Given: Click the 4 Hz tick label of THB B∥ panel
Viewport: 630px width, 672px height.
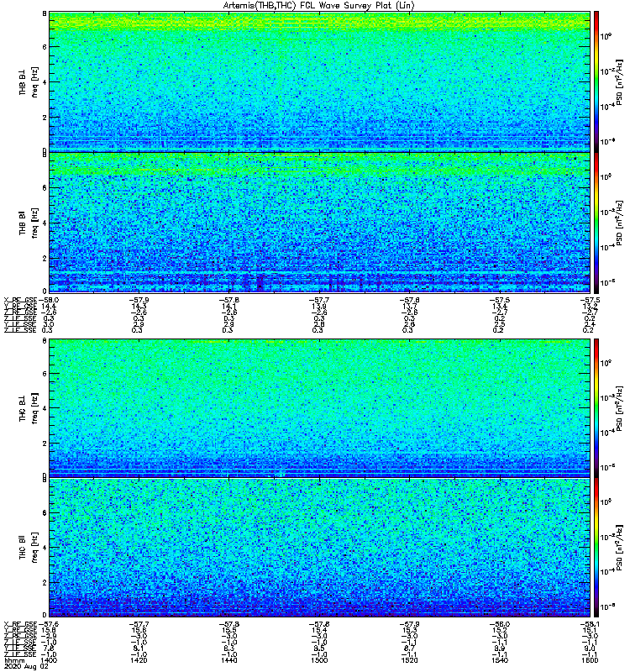Looking at the screenshot, I should coord(45,223).
